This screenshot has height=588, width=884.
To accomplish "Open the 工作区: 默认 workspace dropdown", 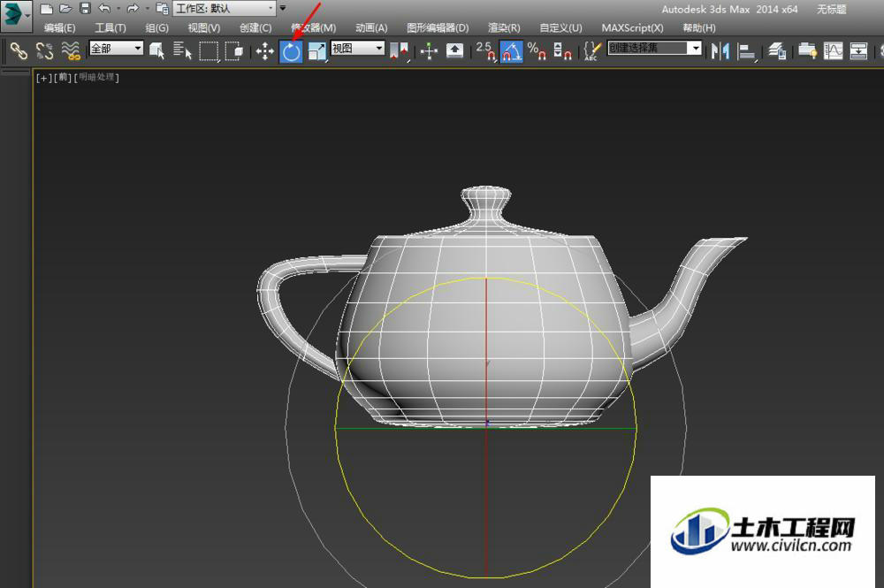I will (x=224, y=9).
